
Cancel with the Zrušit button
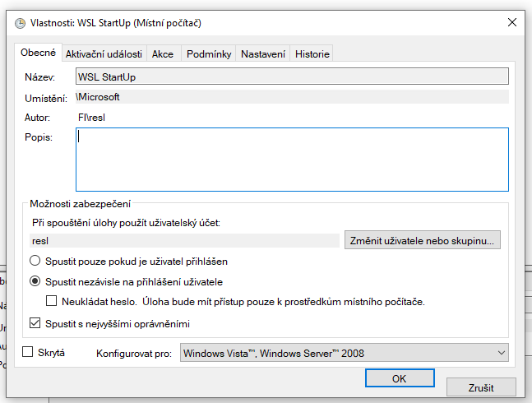tap(481, 387)
